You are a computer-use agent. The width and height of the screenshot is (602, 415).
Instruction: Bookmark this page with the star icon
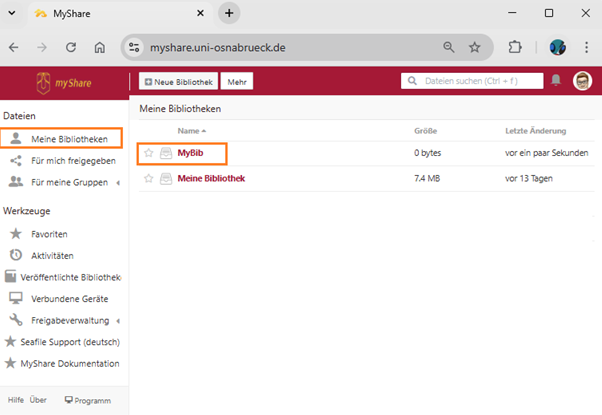474,47
